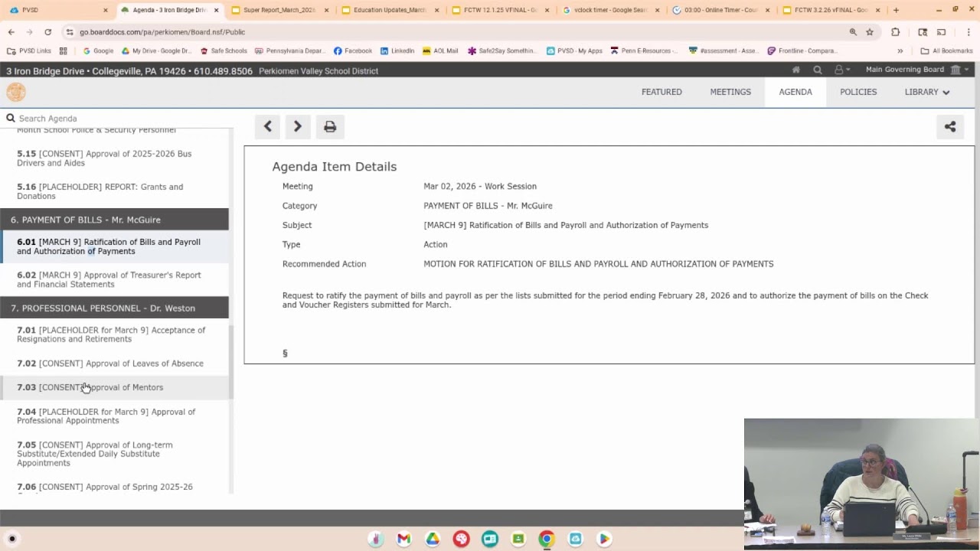Click the address bar URL

point(162,32)
